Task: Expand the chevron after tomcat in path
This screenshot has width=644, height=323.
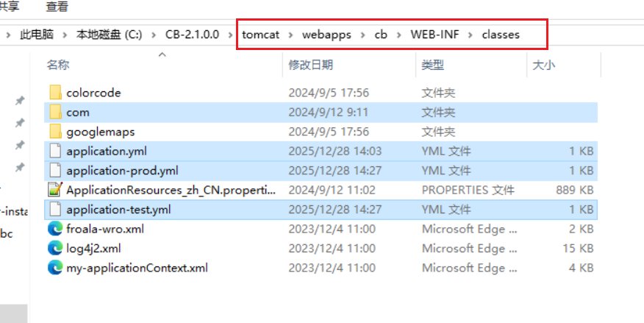Action: (x=291, y=35)
